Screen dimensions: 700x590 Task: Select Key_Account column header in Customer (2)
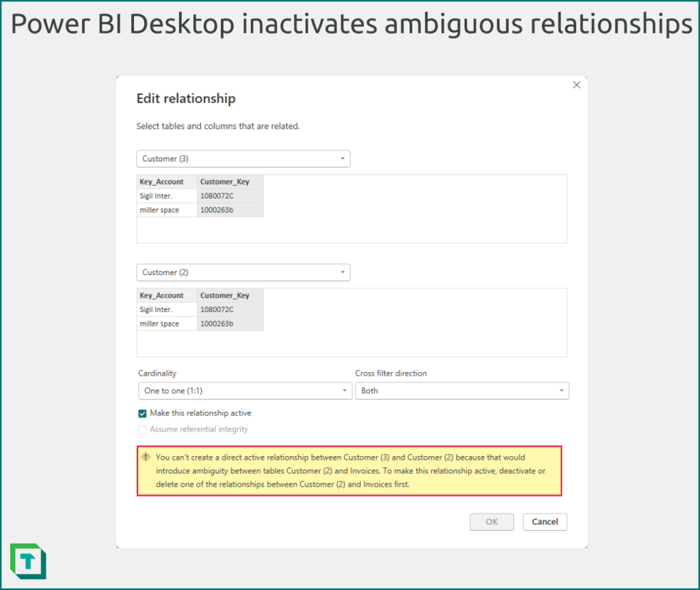click(x=167, y=295)
